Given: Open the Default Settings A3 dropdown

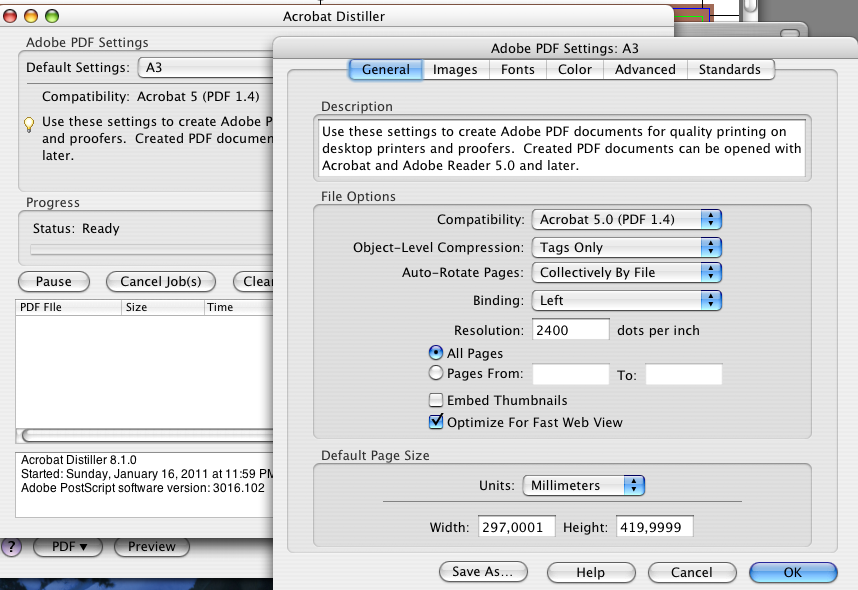Looking at the screenshot, I should coord(205,67).
